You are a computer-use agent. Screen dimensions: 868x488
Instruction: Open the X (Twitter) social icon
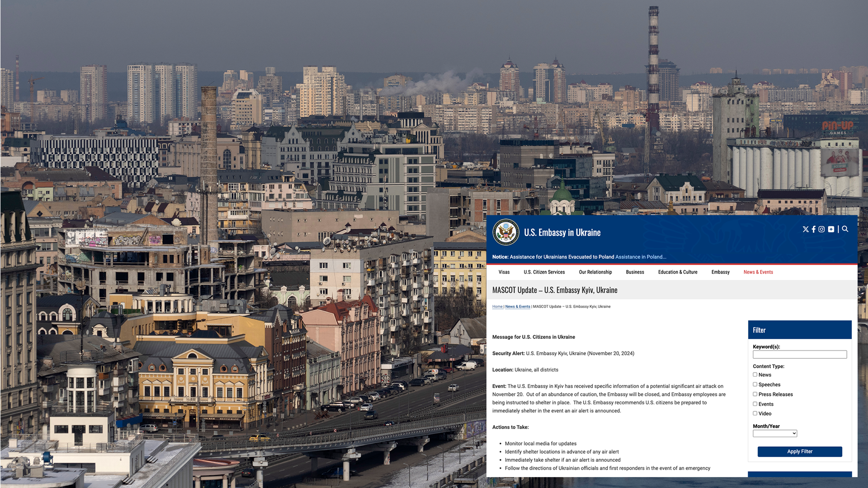805,229
